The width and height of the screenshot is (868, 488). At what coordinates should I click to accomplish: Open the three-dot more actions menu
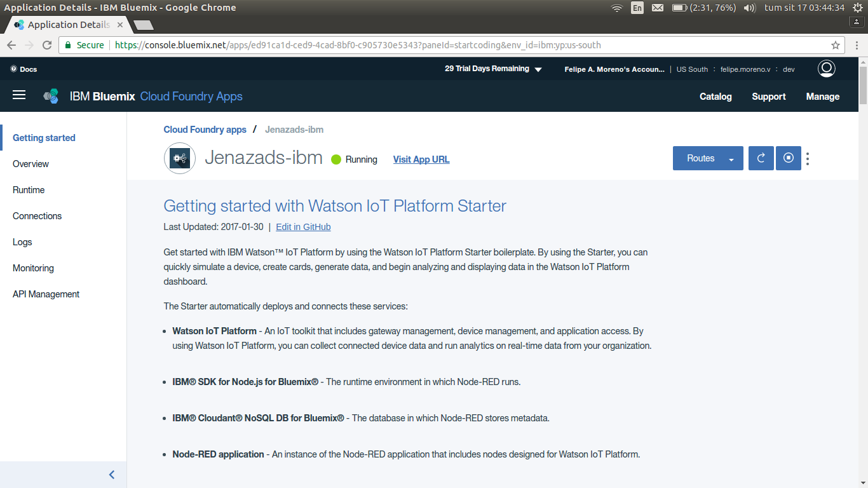coord(808,158)
